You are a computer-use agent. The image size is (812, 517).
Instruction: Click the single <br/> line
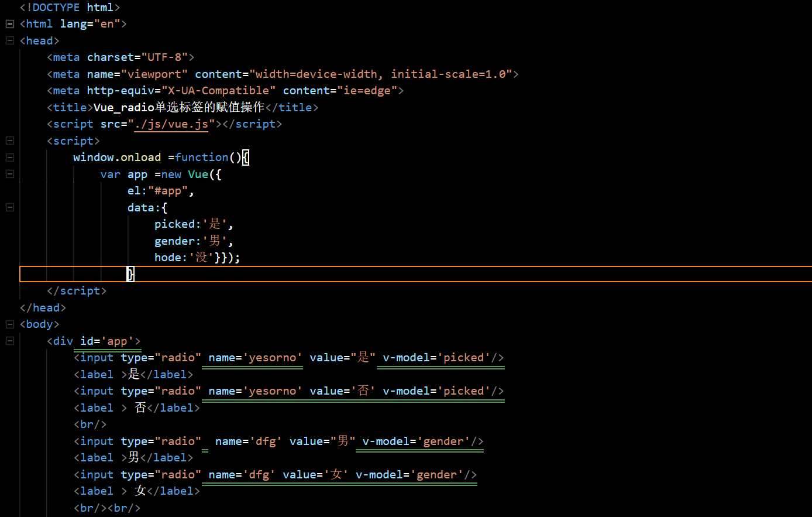[x=90, y=424]
